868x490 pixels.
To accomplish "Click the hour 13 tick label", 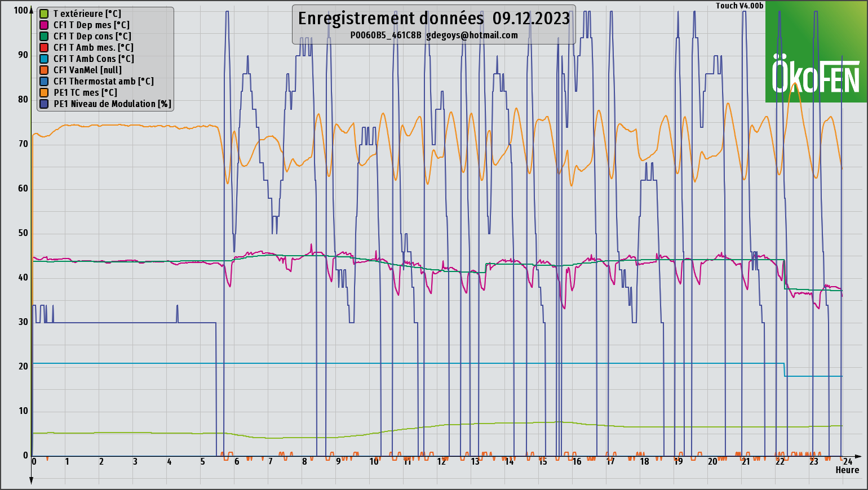I will (475, 461).
